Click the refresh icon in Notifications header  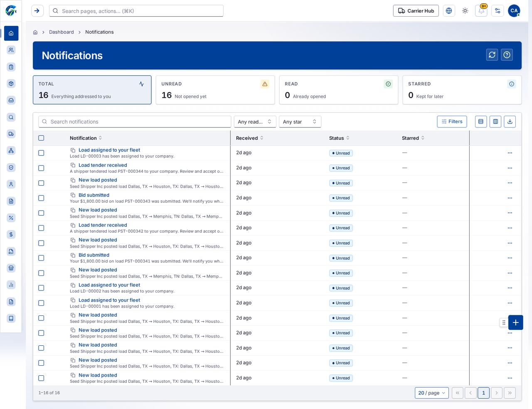point(492,55)
